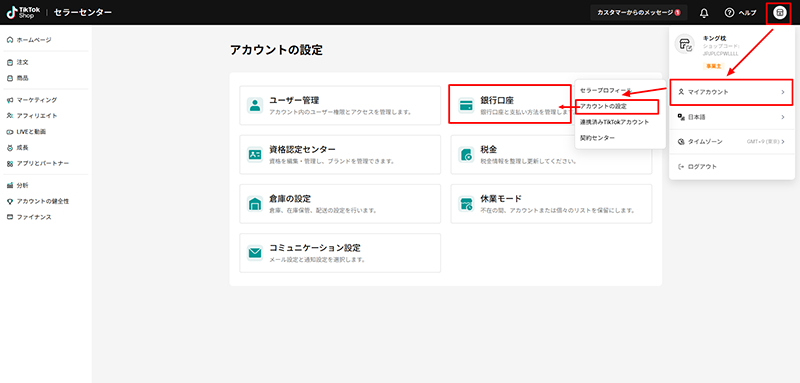Click the LIVEと動画 sidebar icon
This screenshot has width=800, height=383.
click(10, 132)
